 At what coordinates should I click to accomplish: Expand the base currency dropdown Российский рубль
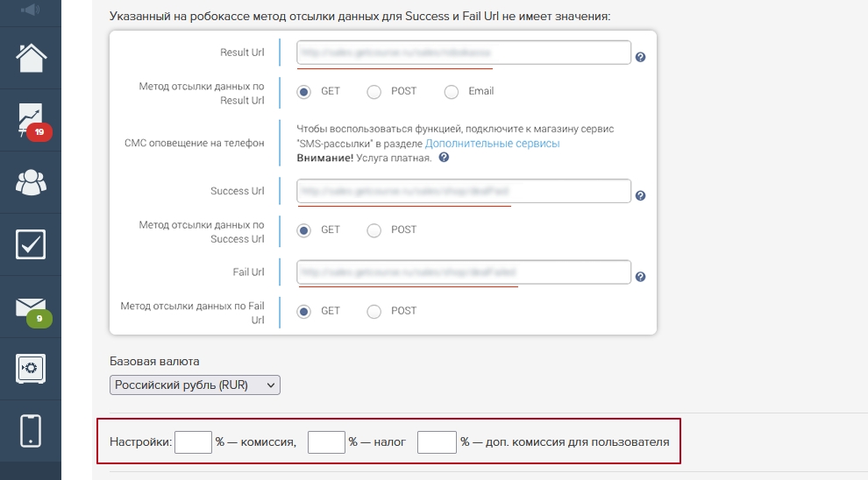click(x=195, y=385)
